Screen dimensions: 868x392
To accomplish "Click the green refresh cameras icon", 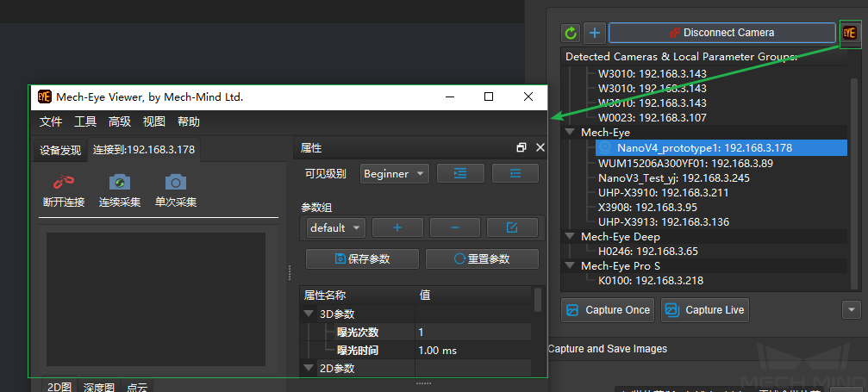I will pos(571,33).
